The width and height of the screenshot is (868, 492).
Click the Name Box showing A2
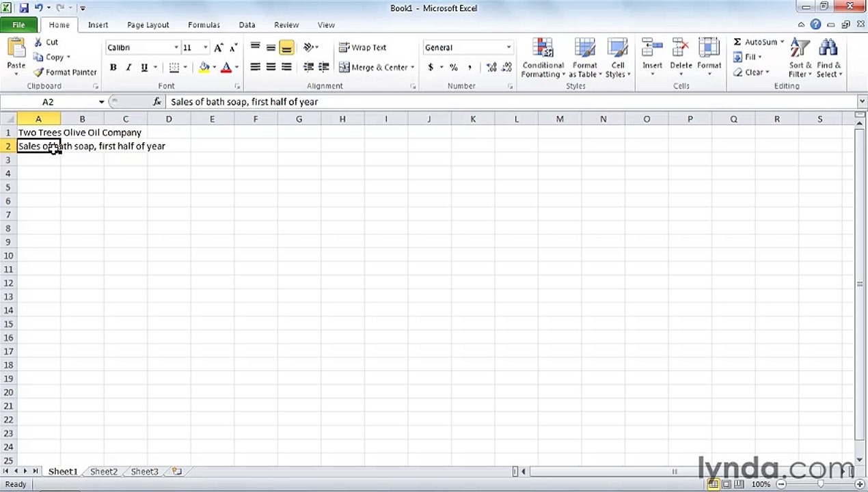[x=48, y=102]
